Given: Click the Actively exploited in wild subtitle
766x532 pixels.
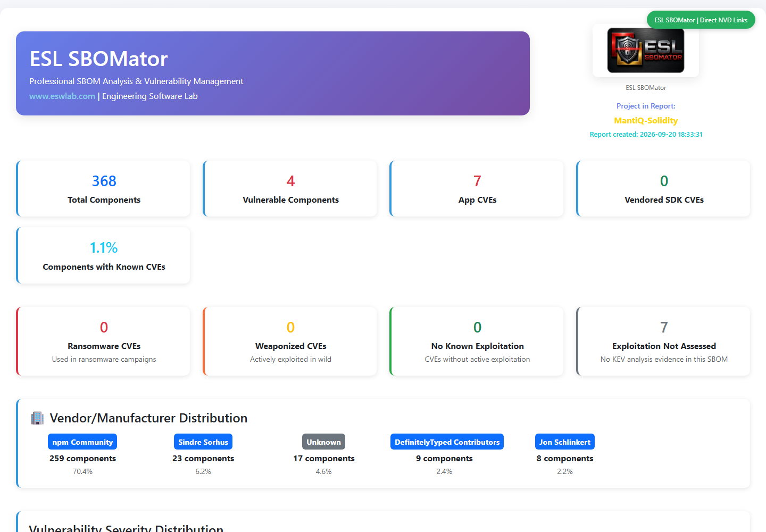Looking at the screenshot, I should coord(290,360).
